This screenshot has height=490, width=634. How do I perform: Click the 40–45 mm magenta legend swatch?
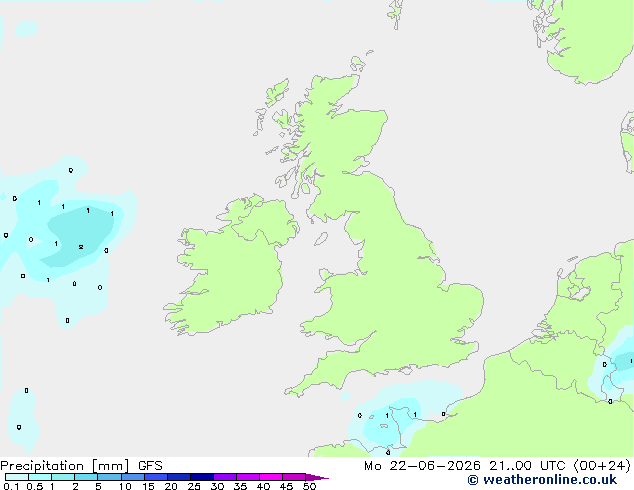[271, 477]
